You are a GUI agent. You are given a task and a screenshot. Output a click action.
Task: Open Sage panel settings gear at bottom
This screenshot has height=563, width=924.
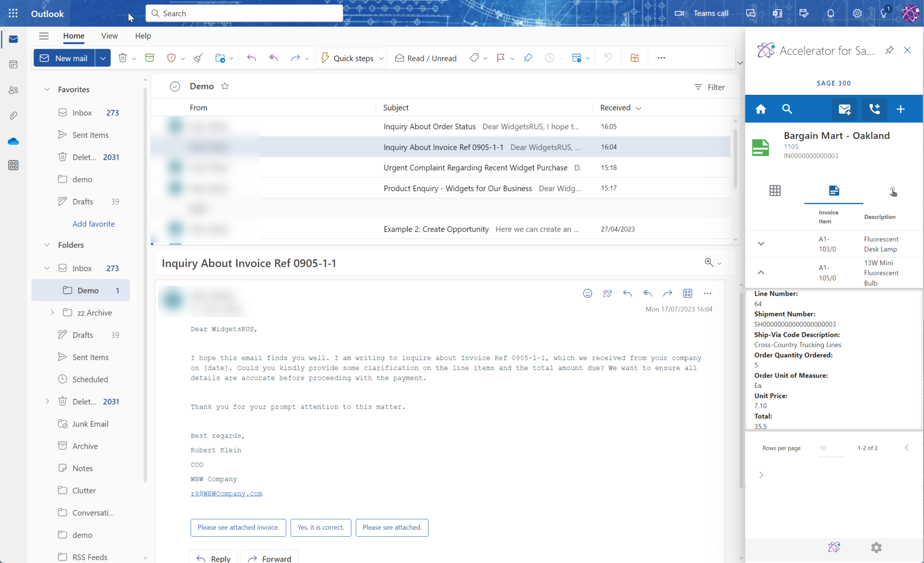tap(876, 548)
